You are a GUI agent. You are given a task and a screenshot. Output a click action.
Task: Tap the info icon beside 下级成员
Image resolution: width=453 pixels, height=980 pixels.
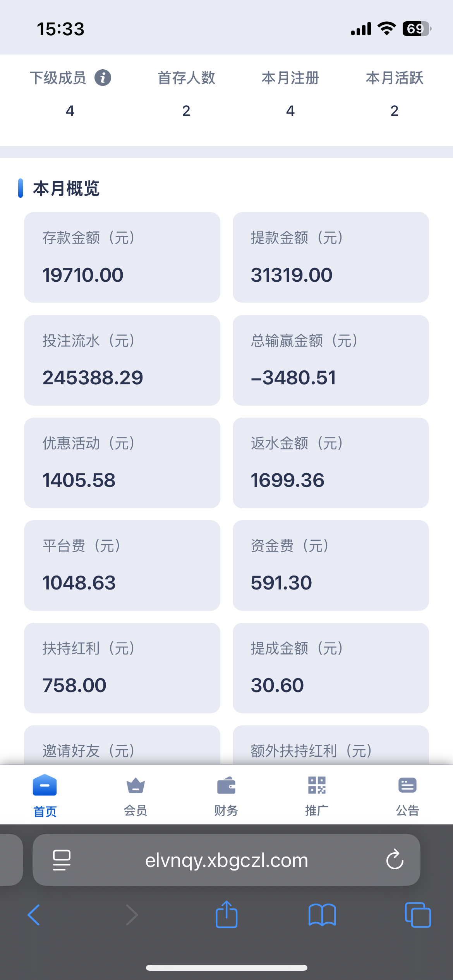tap(103, 78)
